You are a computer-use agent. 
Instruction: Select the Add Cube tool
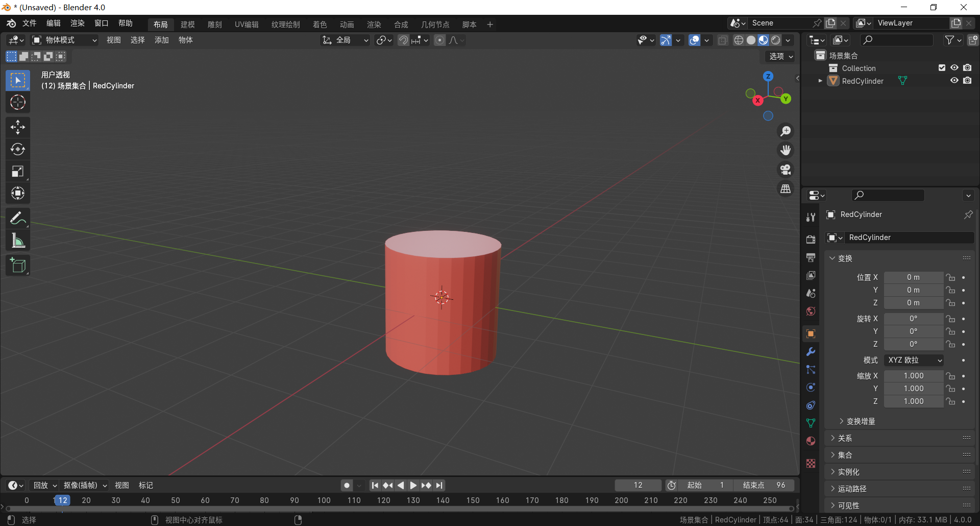(18, 265)
